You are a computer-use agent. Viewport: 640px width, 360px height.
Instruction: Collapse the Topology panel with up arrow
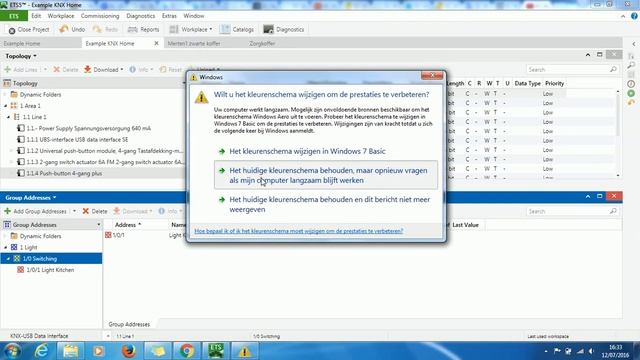click(588, 55)
